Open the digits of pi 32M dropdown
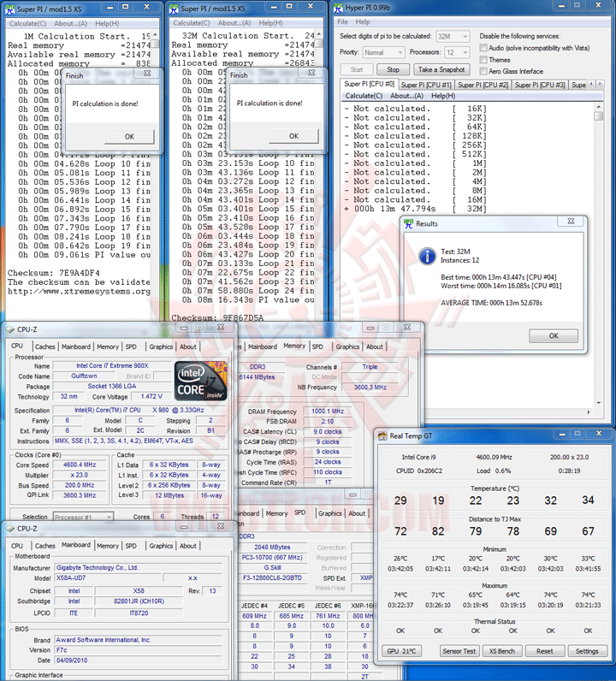616x681 pixels. coord(453,37)
